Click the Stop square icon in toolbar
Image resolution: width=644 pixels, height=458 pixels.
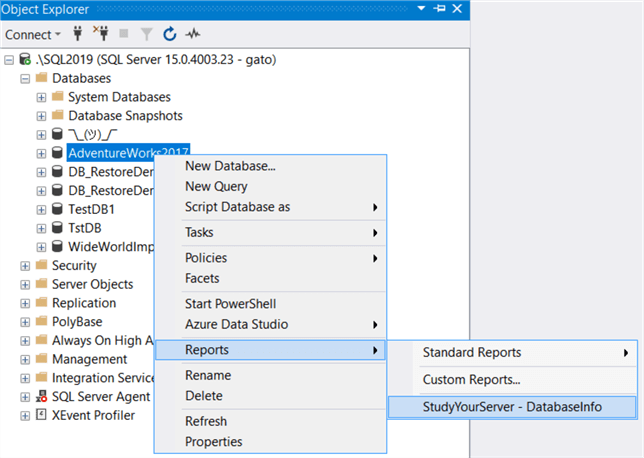pos(124,34)
